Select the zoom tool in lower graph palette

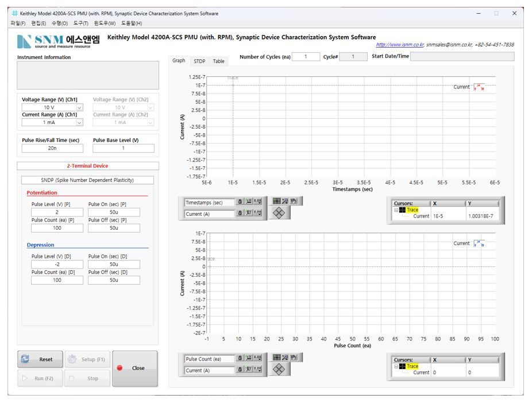[285, 358]
